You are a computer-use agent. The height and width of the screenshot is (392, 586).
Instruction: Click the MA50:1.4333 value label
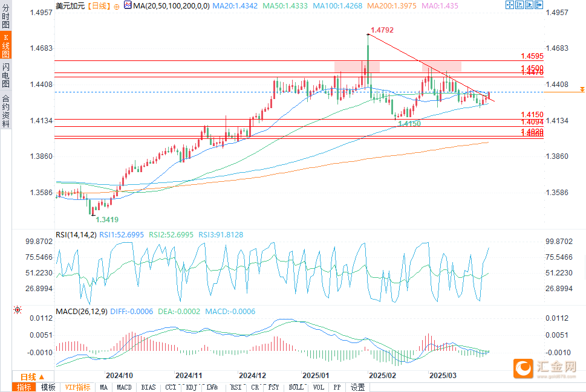285,6
